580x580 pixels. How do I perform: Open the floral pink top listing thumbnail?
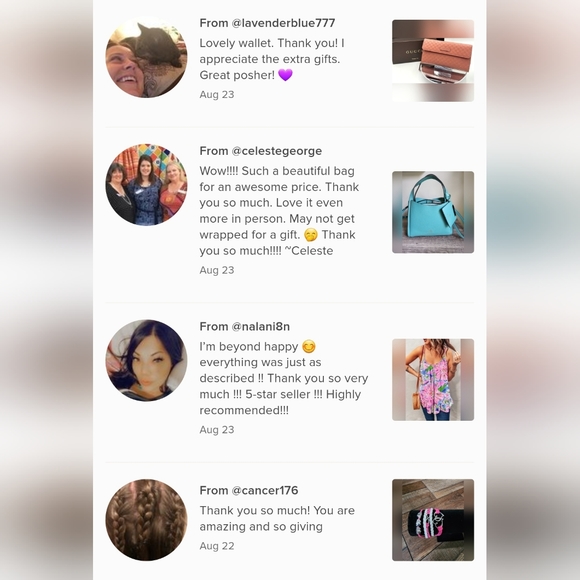433,380
